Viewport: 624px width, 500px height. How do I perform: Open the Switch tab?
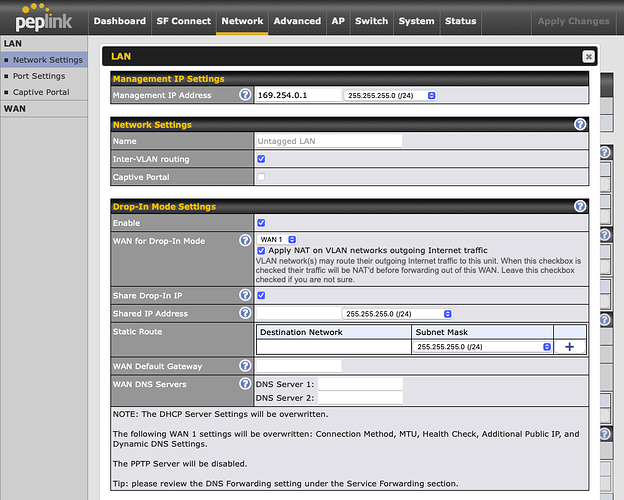click(371, 21)
